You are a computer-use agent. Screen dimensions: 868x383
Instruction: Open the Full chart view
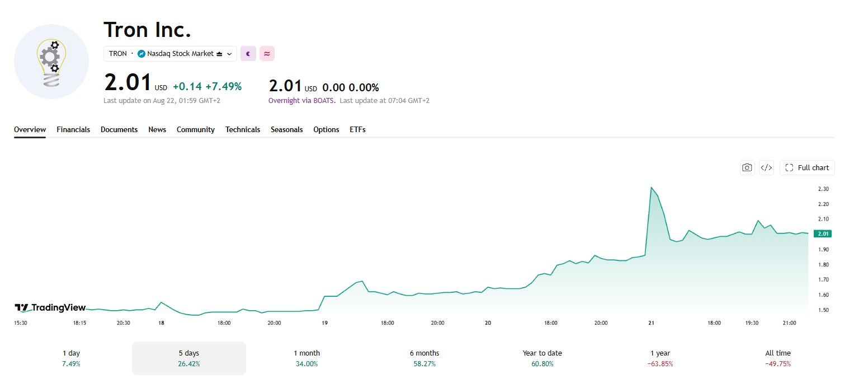click(807, 167)
